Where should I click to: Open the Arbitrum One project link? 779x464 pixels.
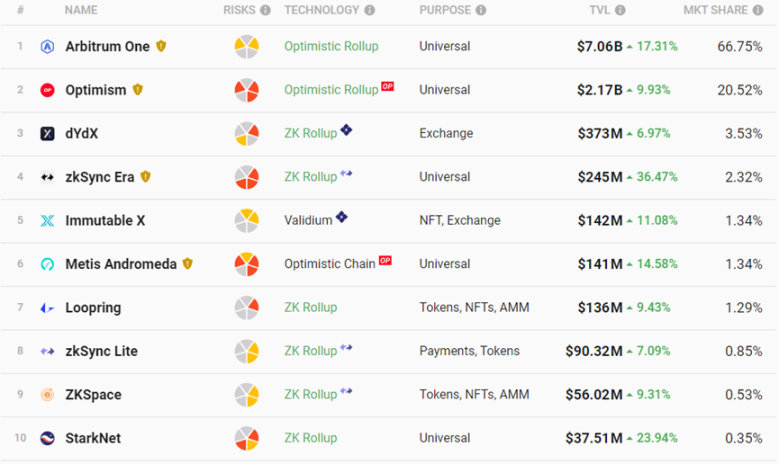[107, 47]
